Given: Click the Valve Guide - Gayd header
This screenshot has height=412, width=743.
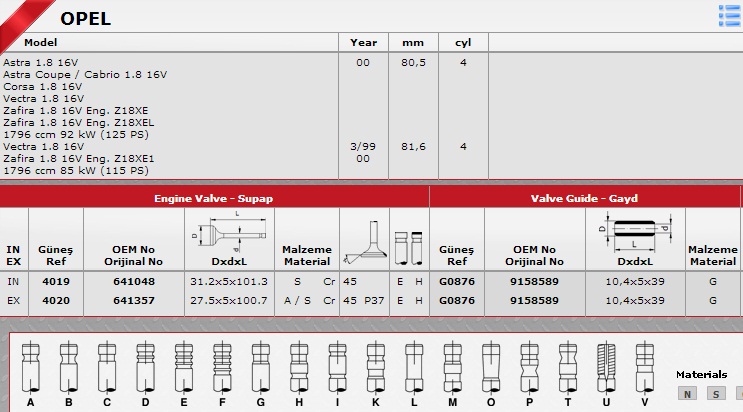Looking at the screenshot, I should coord(585,198).
